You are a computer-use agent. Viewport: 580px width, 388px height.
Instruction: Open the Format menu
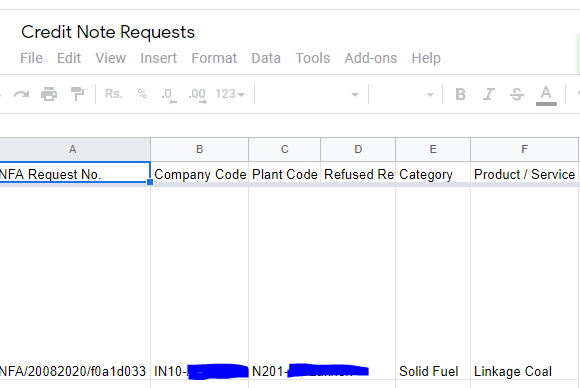click(x=214, y=58)
